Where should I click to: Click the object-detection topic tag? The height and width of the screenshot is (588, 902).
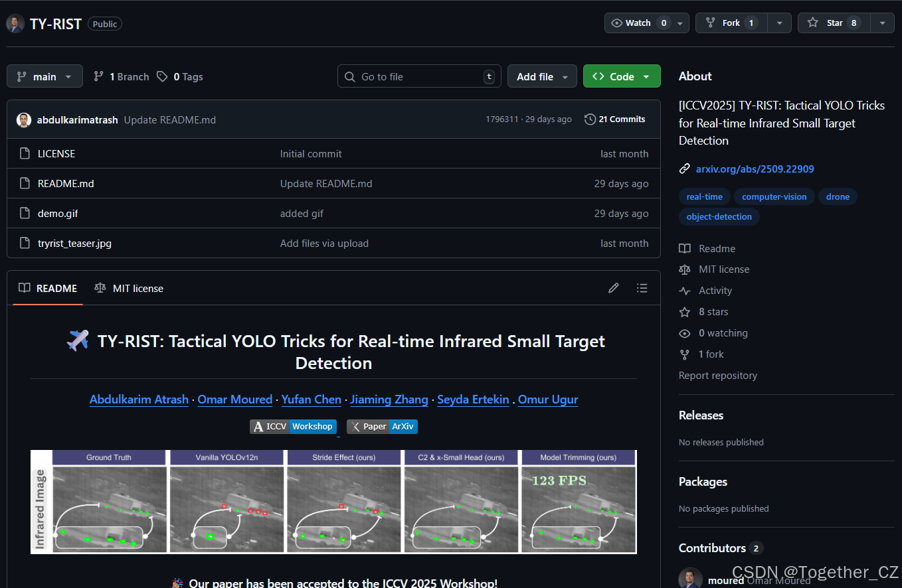(x=719, y=217)
